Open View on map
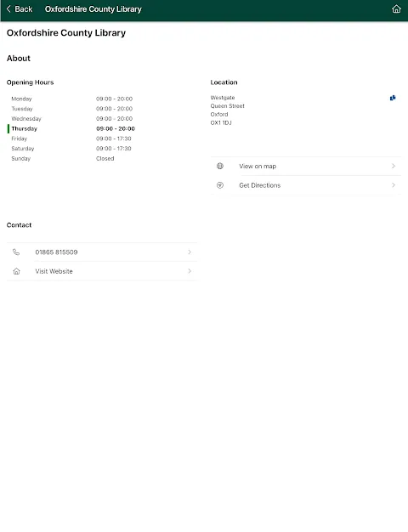408x532 pixels. [x=305, y=166]
